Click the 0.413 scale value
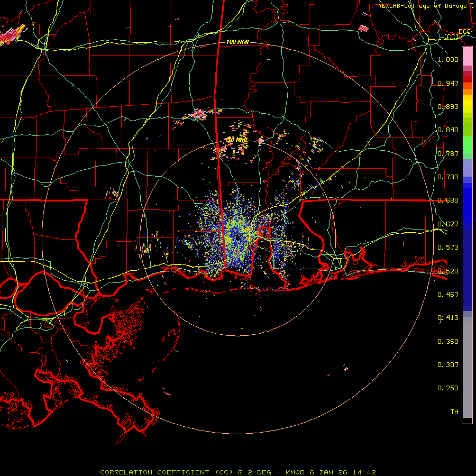The image size is (476, 476). (x=448, y=318)
